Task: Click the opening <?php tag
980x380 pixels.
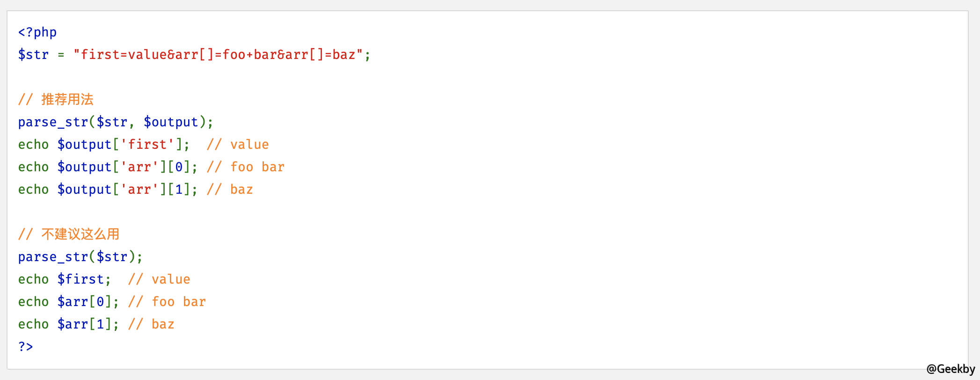Action: pos(37,32)
